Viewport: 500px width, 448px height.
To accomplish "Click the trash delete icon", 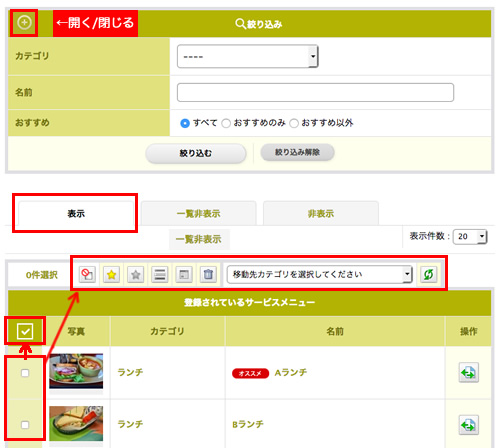I will 208,275.
